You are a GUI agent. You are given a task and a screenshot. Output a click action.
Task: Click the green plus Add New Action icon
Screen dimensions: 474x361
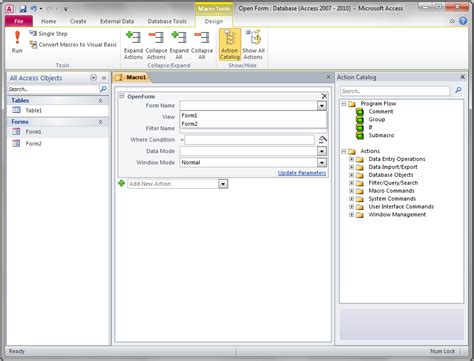tap(122, 183)
